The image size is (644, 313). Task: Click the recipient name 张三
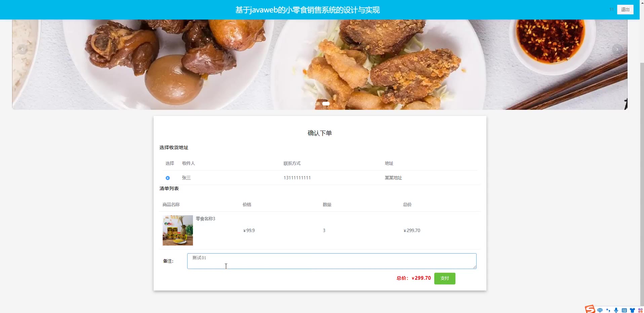(186, 178)
